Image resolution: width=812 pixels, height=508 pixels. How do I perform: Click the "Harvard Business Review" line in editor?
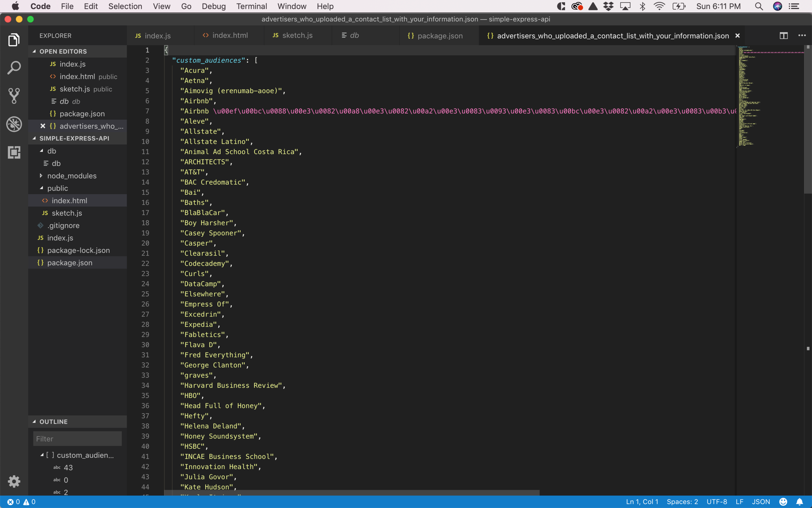[233, 385]
